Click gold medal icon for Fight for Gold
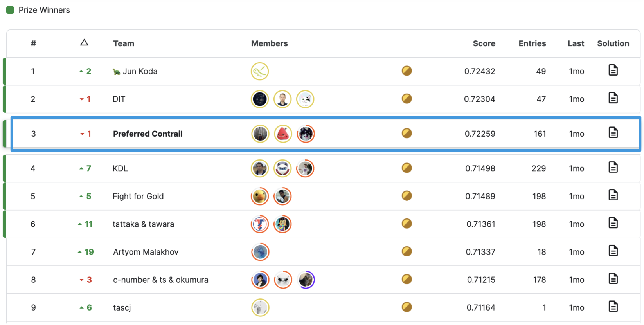 [x=407, y=196]
